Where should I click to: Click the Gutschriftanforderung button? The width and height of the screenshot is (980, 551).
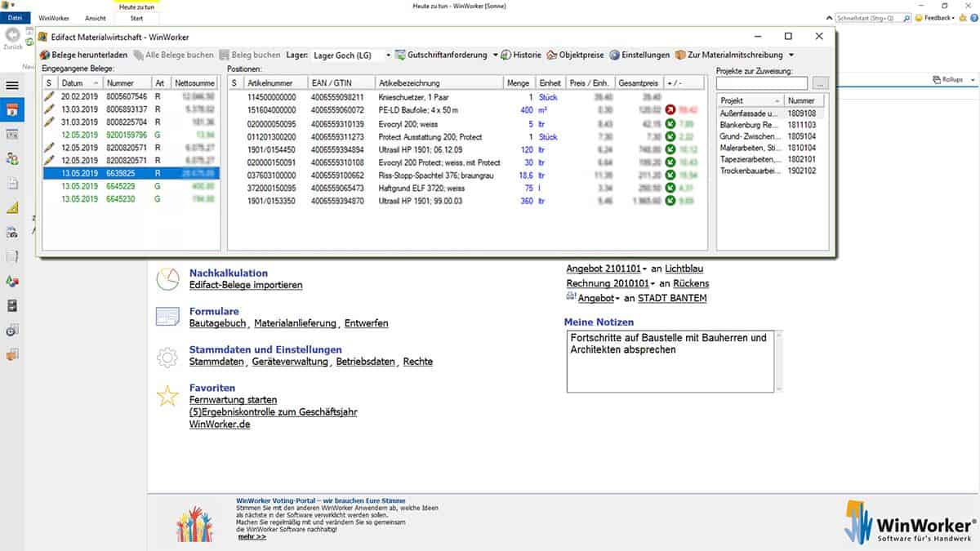440,55
